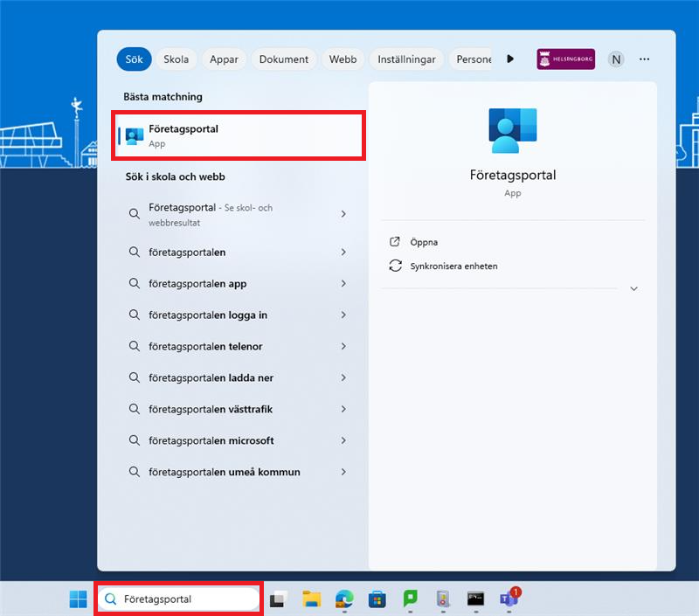Open the N user account avatar
The height and width of the screenshot is (616, 699).
pos(616,59)
